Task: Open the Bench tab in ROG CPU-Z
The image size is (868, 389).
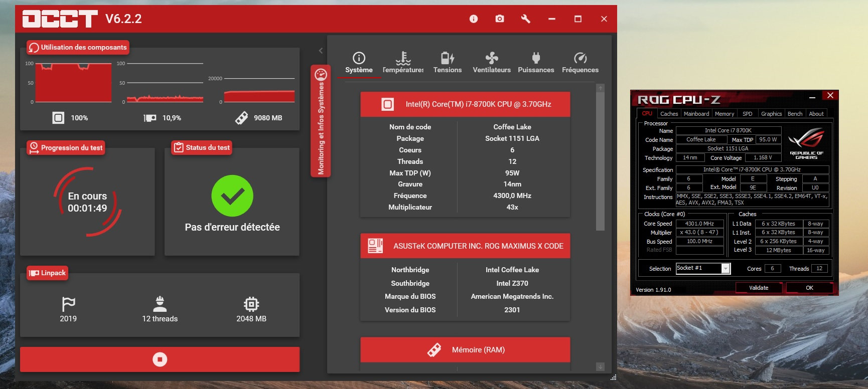Action: point(795,114)
